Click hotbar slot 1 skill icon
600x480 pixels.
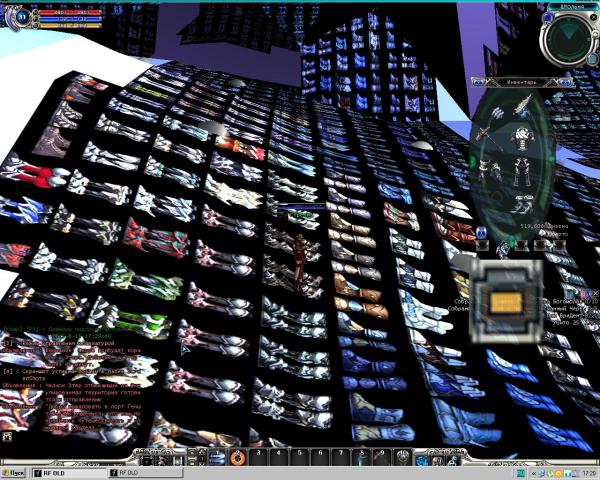tap(217, 457)
